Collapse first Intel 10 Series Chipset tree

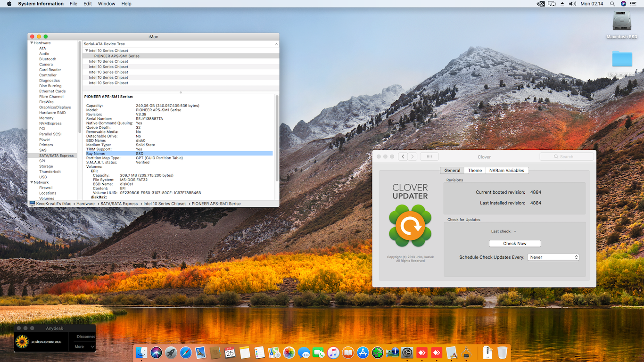click(x=86, y=50)
